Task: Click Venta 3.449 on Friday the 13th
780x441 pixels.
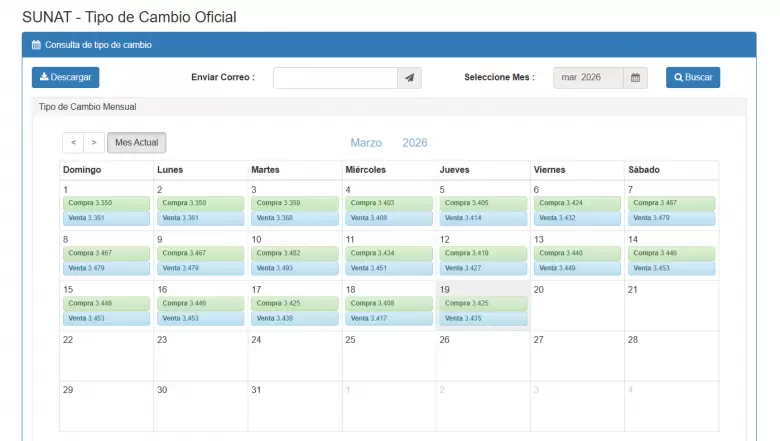Action: point(576,268)
